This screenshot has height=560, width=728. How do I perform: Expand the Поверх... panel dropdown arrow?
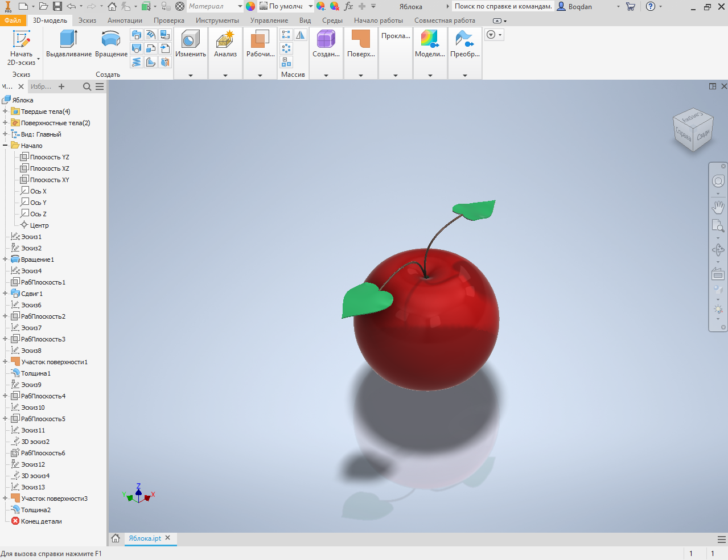(361, 75)
